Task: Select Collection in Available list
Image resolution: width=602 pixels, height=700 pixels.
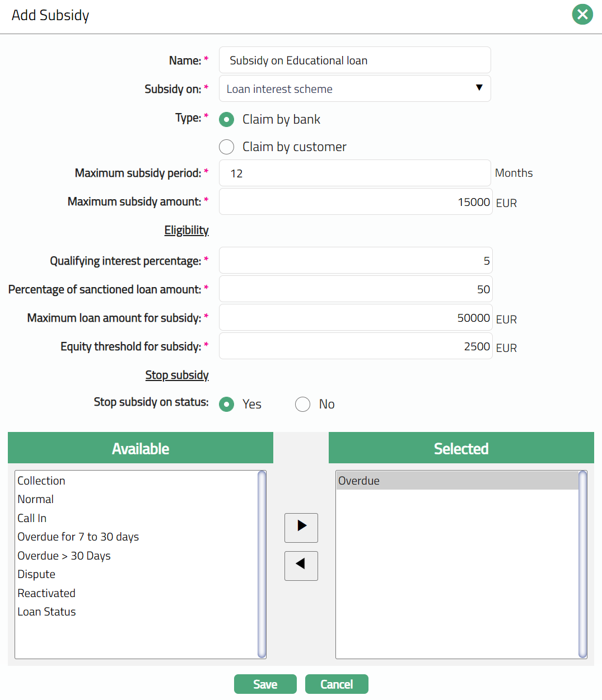Action: coord(41,481)
